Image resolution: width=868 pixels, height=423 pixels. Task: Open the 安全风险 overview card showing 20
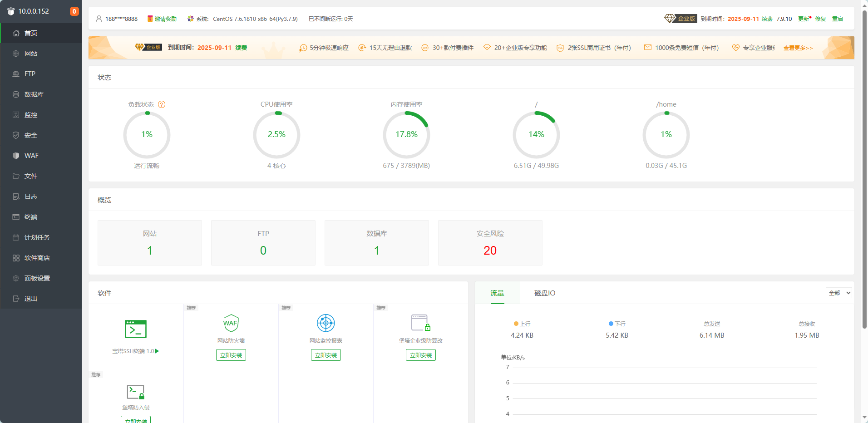(490, 243)
